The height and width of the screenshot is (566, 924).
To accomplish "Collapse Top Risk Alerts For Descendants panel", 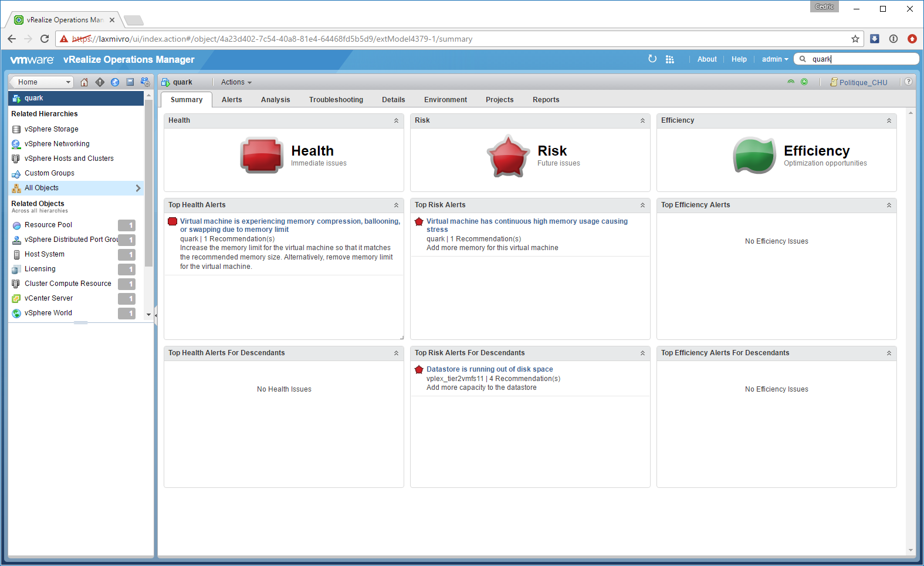I will click(x=642, y=353).
